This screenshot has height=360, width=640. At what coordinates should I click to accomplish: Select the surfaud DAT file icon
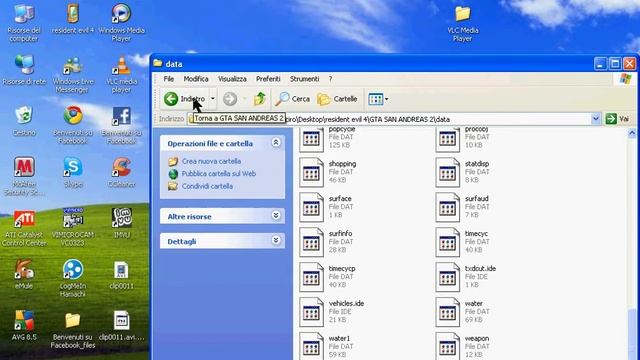[447, 208]
